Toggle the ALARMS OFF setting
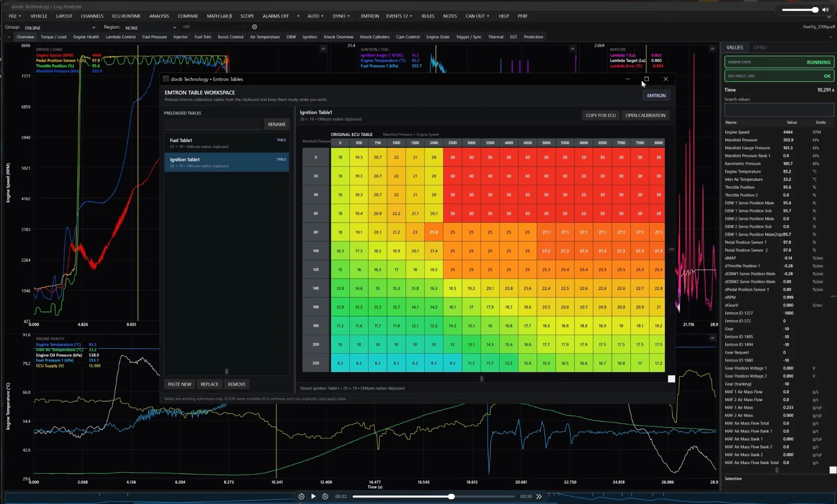This screenshot has width=837, height=504. click(x=276, y=16)
